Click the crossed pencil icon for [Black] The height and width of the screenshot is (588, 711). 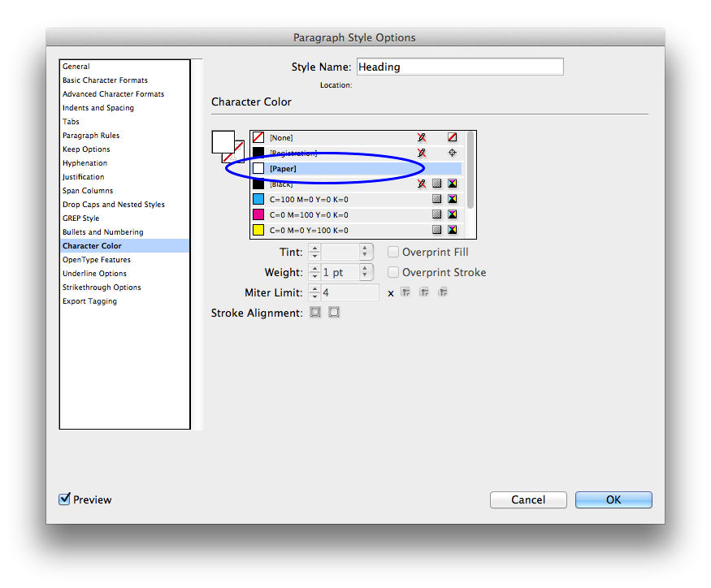coord(422,184)
